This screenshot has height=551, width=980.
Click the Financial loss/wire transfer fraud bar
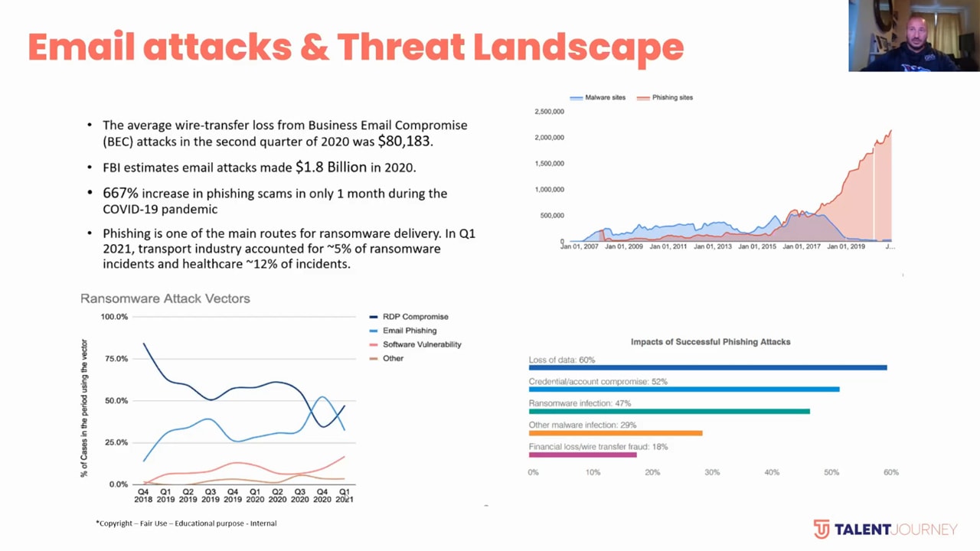pos(582,455)
